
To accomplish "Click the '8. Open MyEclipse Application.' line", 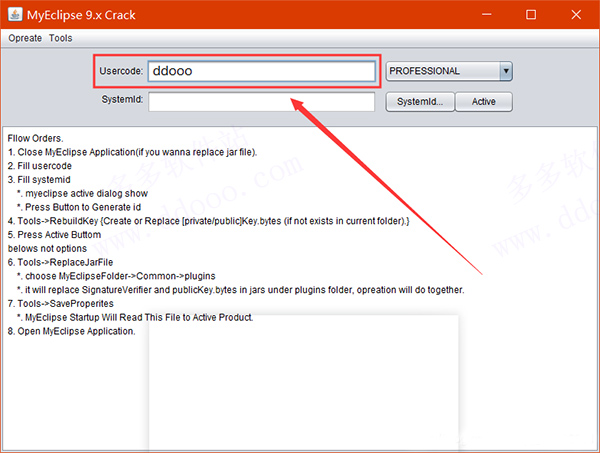I will (72, 331).
